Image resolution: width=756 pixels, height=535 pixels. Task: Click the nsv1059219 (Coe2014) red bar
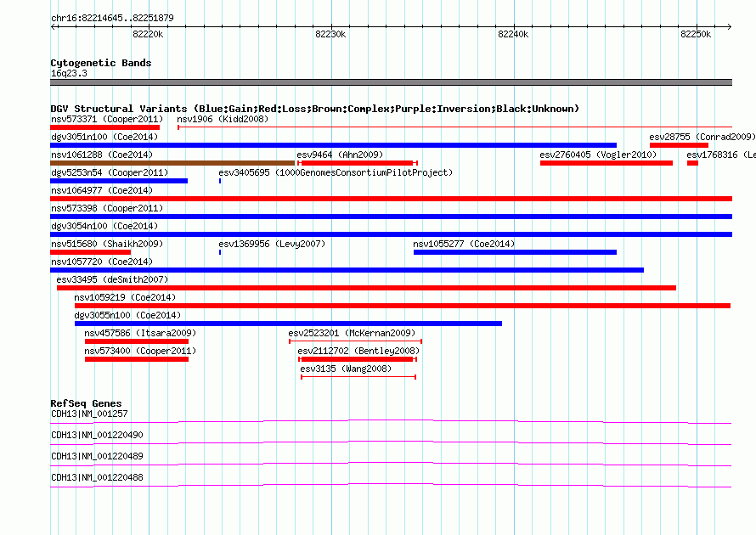(403, 306)
